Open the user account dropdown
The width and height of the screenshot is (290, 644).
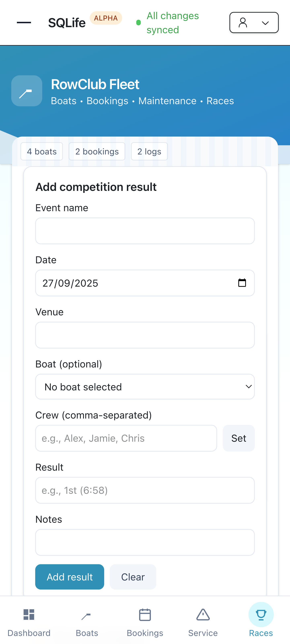pos(254,23)
